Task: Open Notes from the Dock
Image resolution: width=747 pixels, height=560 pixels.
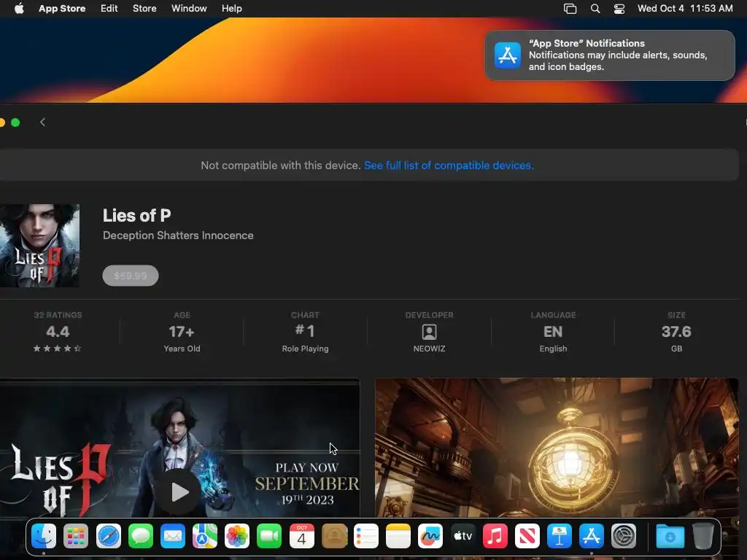Action: [x=398, y=536]
